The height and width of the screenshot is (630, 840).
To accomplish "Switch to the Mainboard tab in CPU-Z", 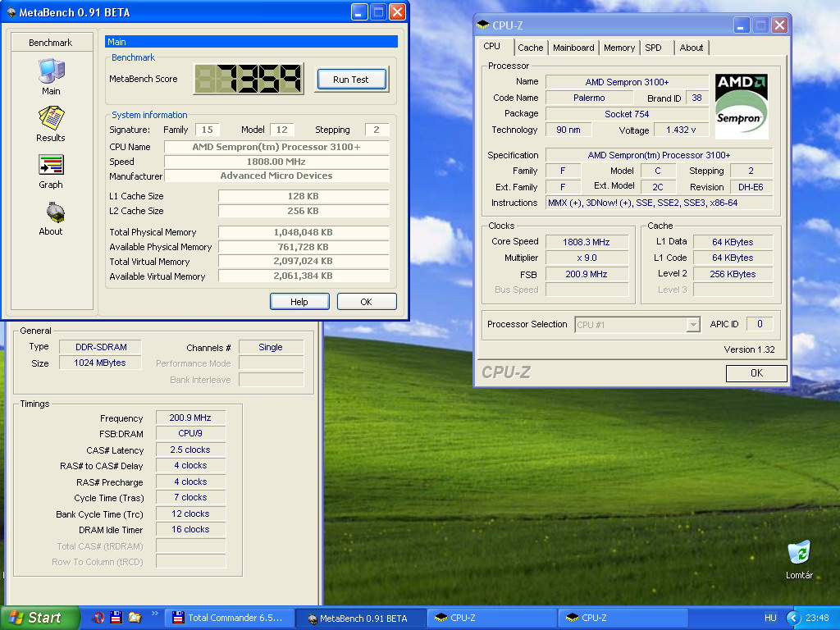I will click(573, 48).
